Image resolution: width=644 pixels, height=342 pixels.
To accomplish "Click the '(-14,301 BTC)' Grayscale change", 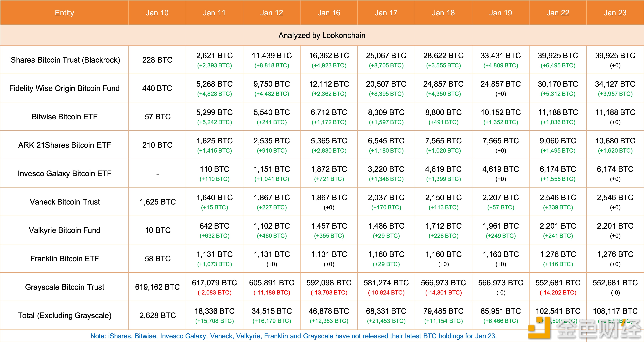I will tap(444, 292).
